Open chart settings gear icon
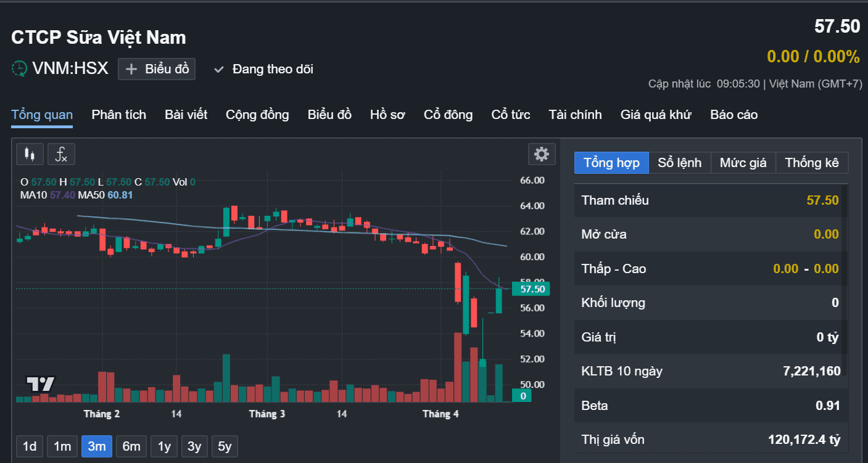This screenshot has height=463, width=868. pos(542,154)
